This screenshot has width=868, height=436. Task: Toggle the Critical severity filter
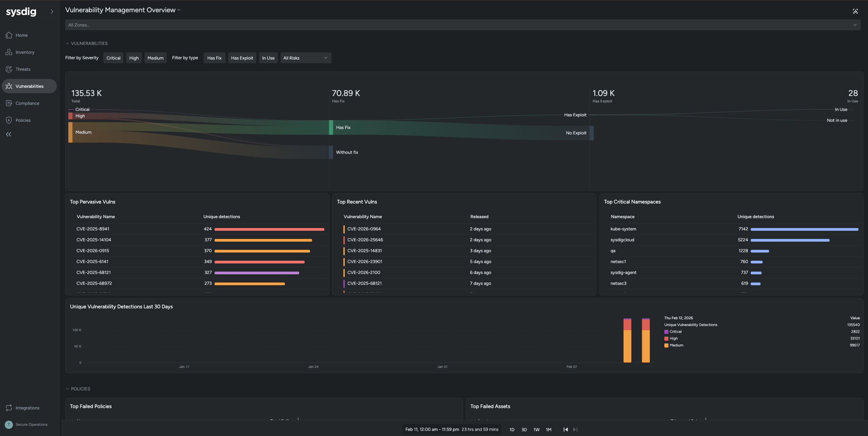(x=113, y=58)
